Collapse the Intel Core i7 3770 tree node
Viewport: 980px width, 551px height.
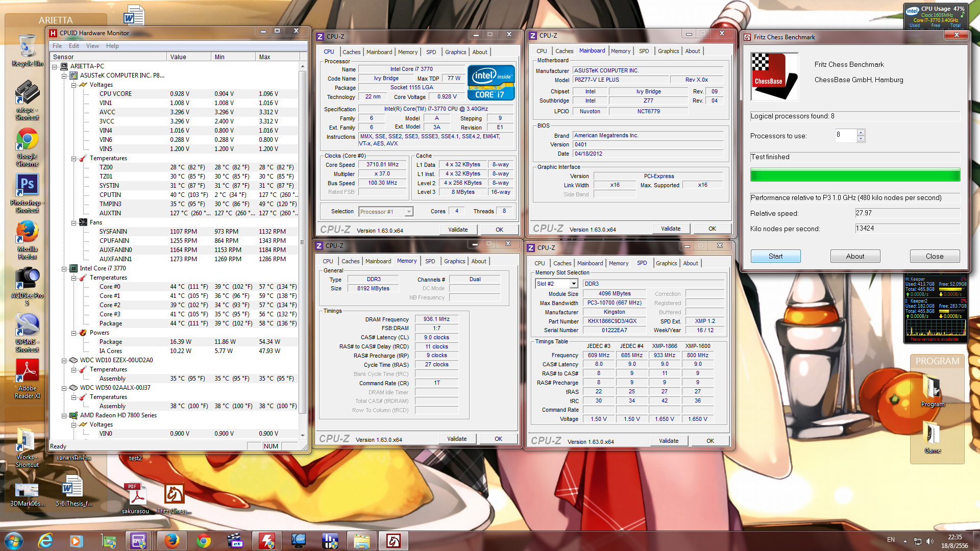(x=64, y=268)
